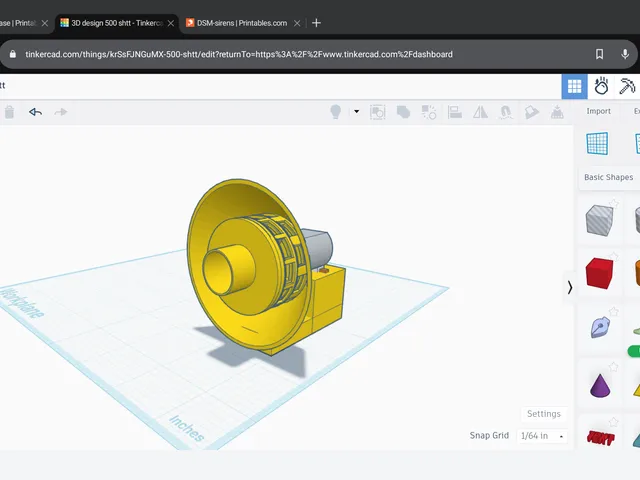Screen dimensions: 640x480
Task: Add the red Box shape
Action: point(599,273)
